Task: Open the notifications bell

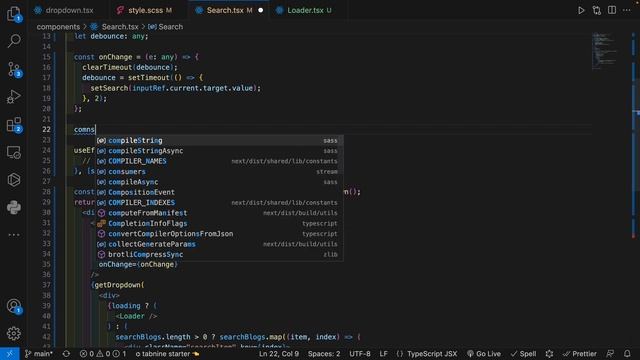Action: pos(627,354)
